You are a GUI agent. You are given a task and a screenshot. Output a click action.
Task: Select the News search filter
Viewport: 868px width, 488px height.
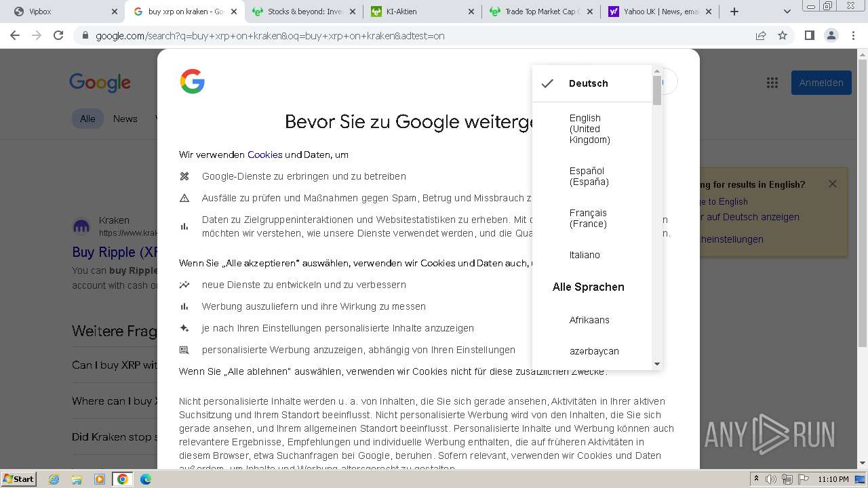(x=125, y=119)
